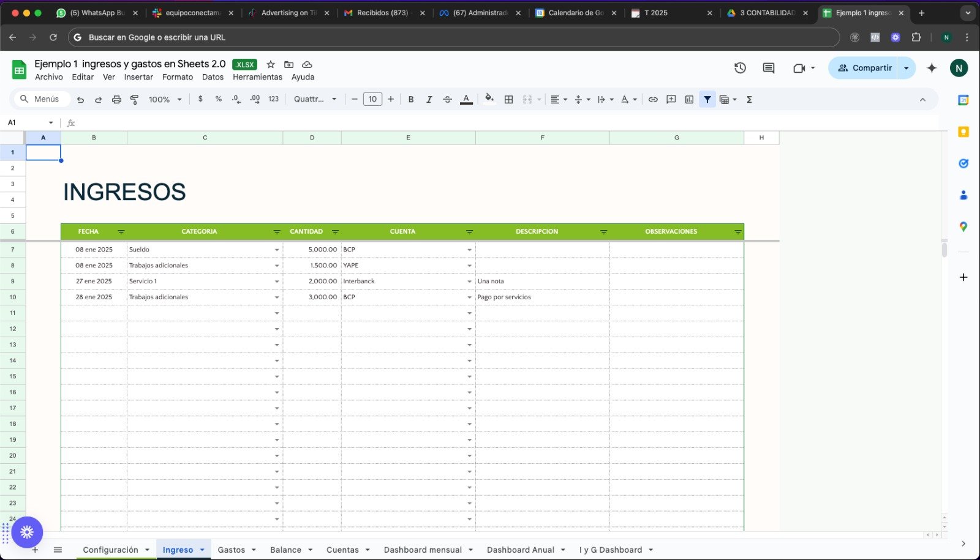Open the Herramientas menu
Image resolution: width=980 pixels, height=560 pixels.
(257, 77)
